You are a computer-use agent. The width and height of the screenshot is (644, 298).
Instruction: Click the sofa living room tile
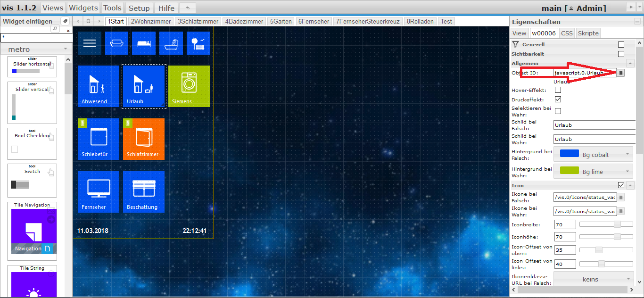point(116,43)
